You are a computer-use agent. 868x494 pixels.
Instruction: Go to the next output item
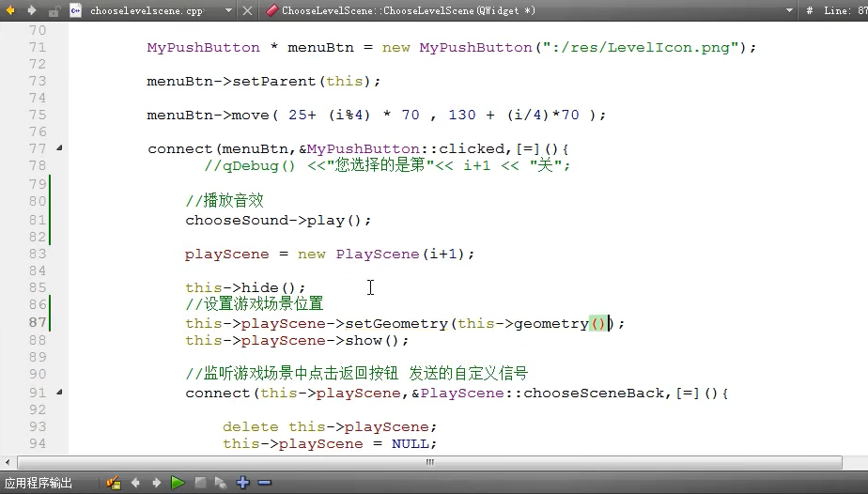pos(156,483)
